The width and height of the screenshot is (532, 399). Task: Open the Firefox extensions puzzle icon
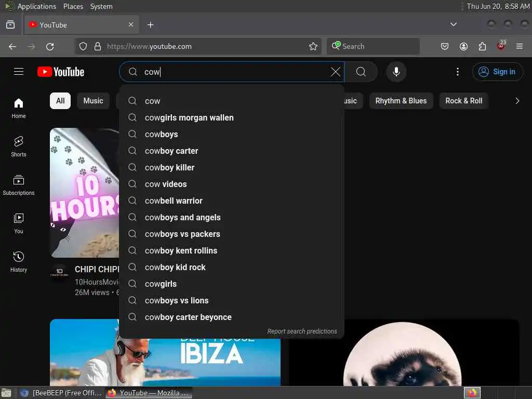click(482, 46)
